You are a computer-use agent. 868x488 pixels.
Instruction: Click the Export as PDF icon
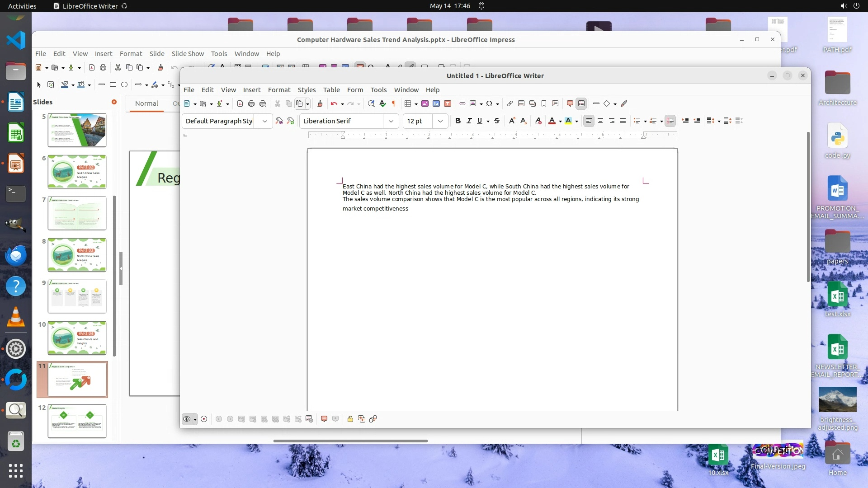point(240,103)
